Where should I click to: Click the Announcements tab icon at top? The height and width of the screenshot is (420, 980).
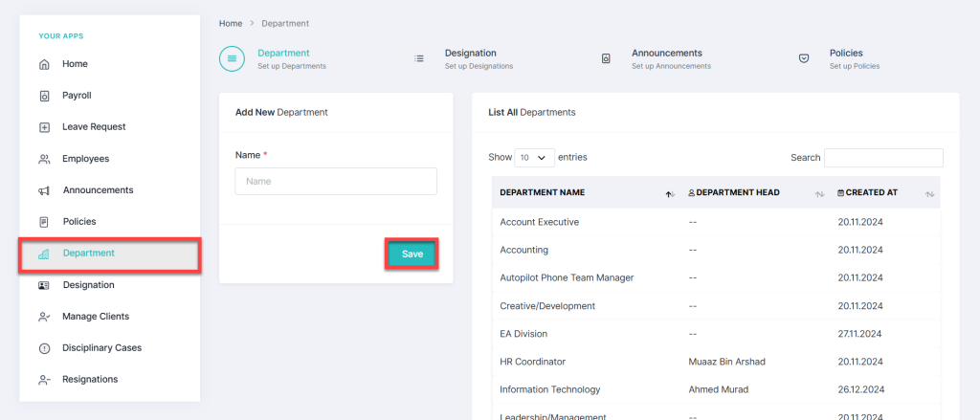point(606,58)
